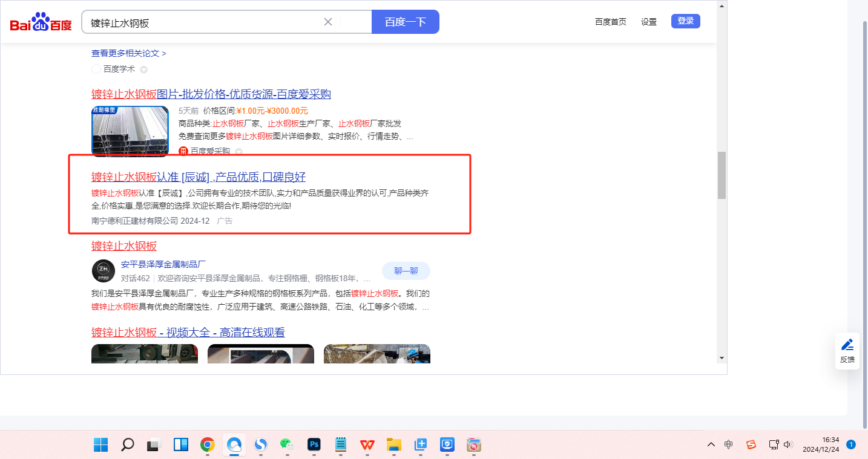Open the 镀锌止水钢板 result above 安平县泽厚金属制品厂

124,246
